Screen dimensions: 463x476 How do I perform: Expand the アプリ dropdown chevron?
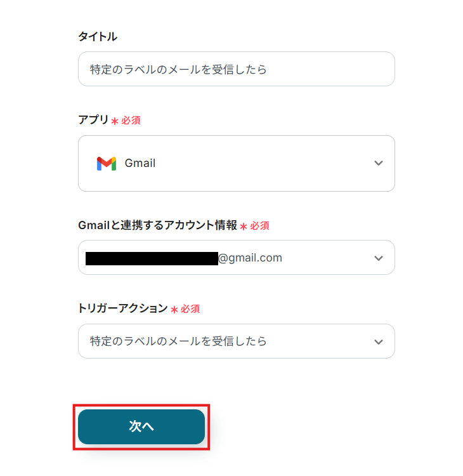pyautogui.click(x=379, y=163)
